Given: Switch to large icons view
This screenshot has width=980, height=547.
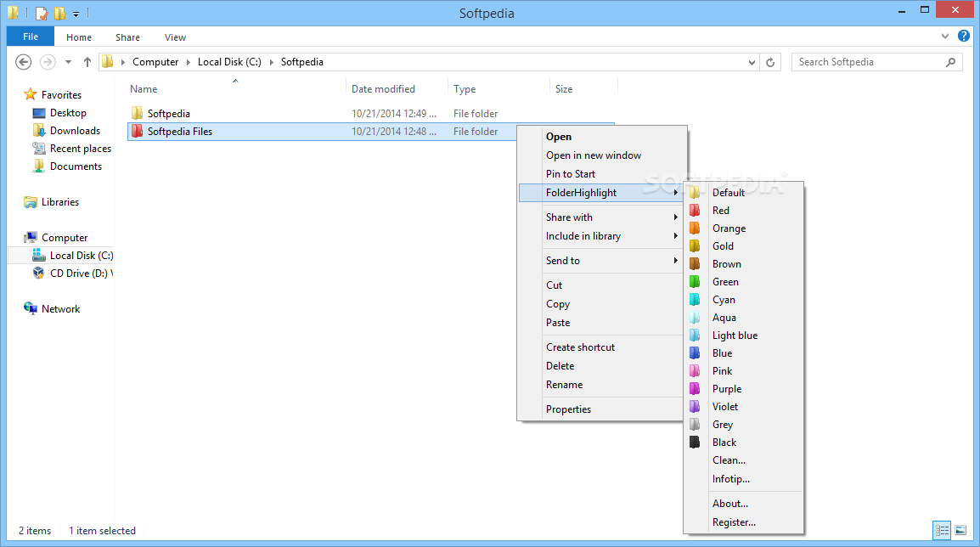Looking at the screenshot, I should point(960,530).
